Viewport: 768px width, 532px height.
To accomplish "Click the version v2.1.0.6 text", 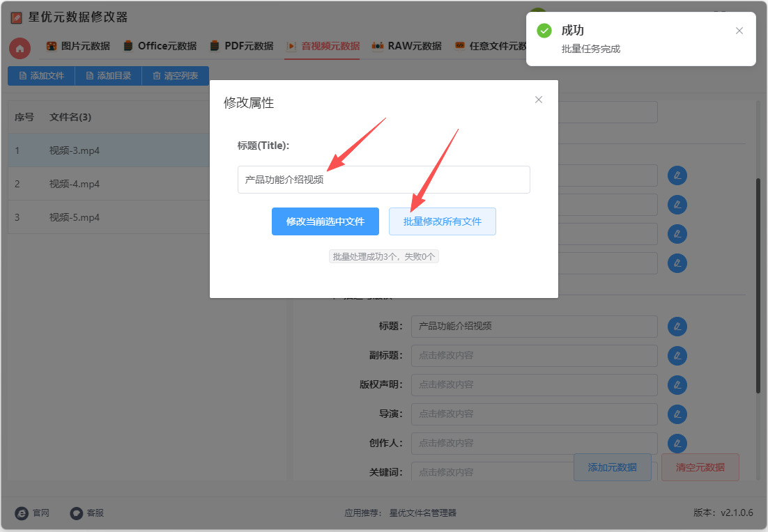I will click(723, 513).
